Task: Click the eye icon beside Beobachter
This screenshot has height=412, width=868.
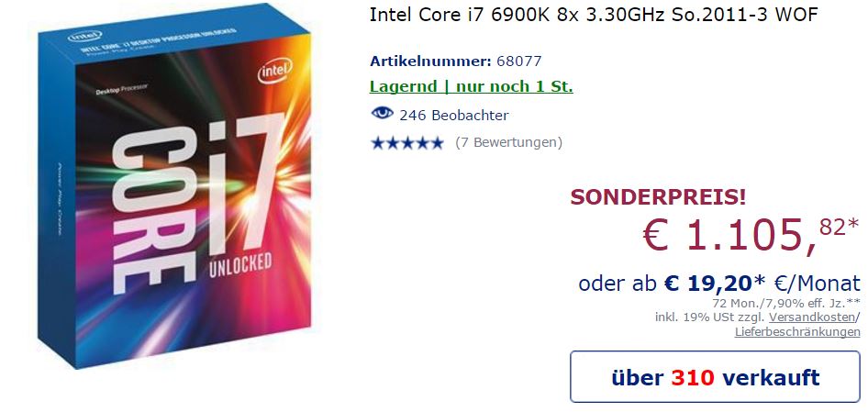Action: (x=382, y=115)
